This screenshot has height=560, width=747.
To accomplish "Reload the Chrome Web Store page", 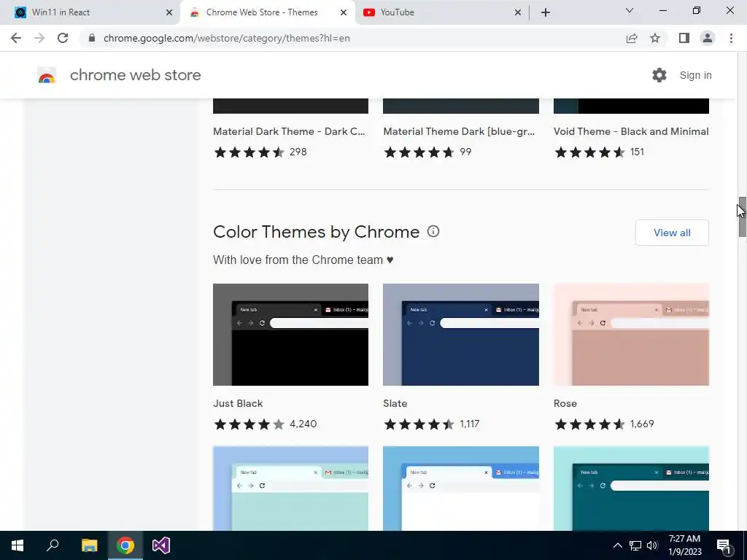I will click(x=63, y=38).
